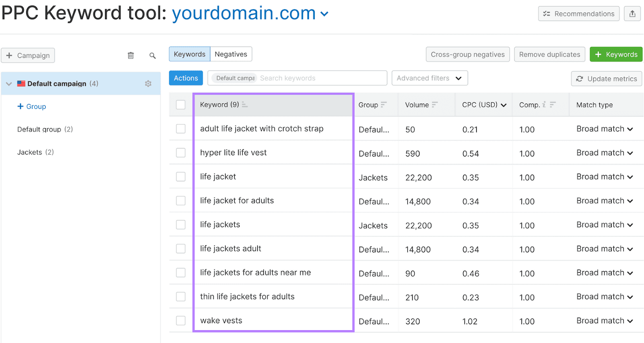This screenshot has width=644, height=343.
Task: Select checkbox for life jacket for adults
Action: click(181, 201)
